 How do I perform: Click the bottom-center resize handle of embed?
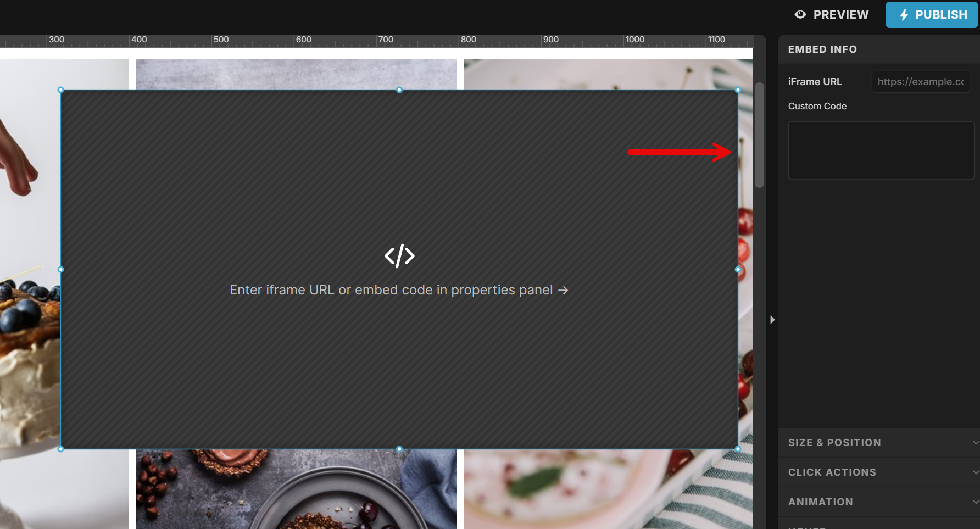(x=399, y=449)
